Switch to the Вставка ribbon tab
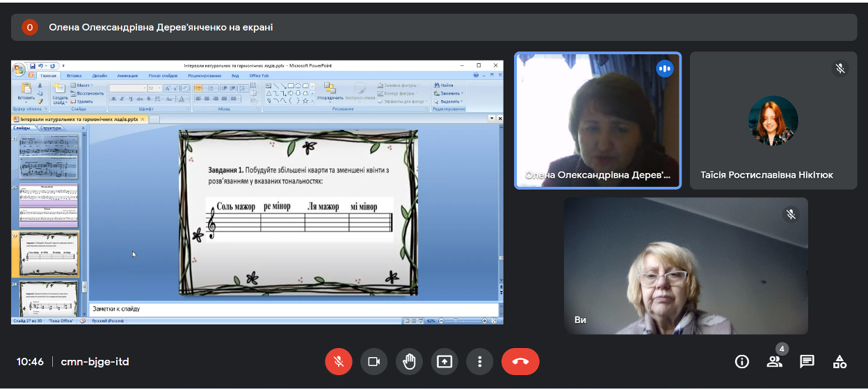Image resolution: width=868 pixels, height=389 pixels. pyautogui.click(x=74, y=76)
